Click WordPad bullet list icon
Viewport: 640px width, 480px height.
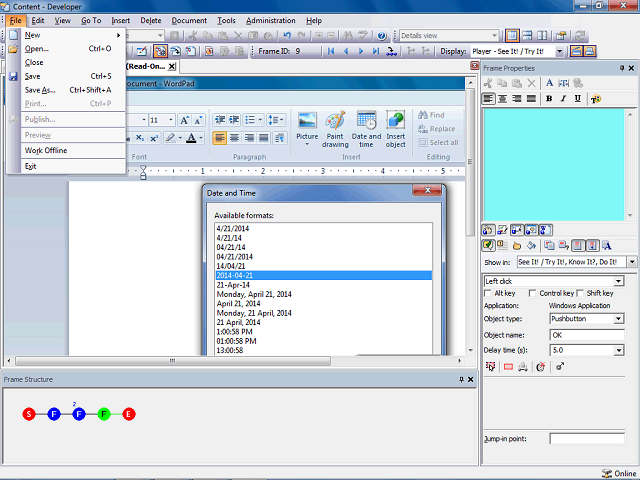[250, 120]
